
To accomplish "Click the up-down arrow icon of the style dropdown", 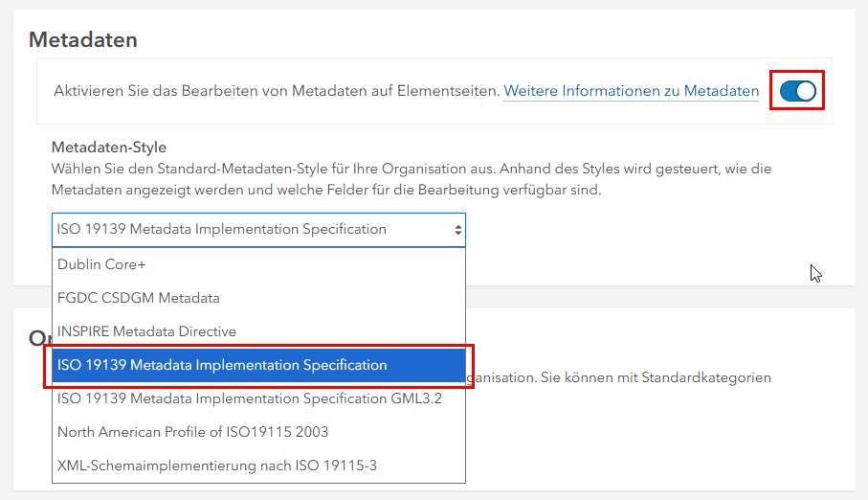I will (457, 230).
